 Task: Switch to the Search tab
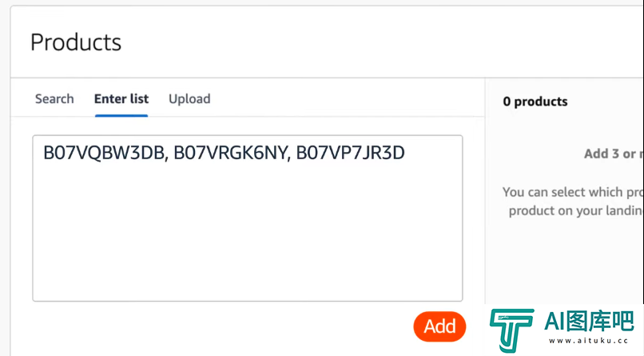tap(54, 98)
